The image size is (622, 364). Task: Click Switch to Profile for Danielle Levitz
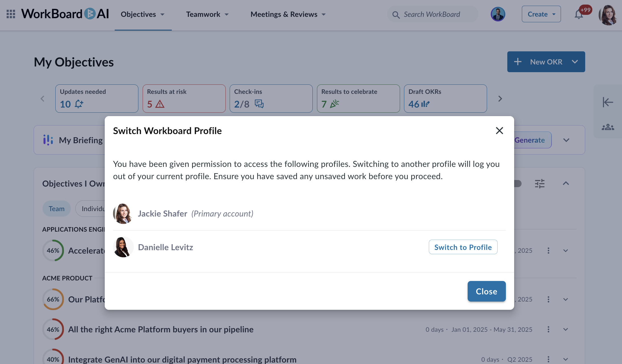(x=463, y=247)
